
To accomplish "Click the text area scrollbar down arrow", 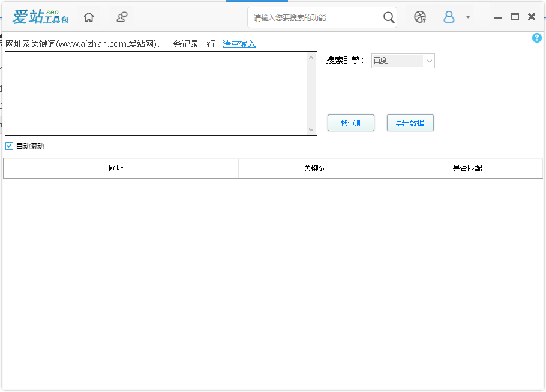I will [311, 130].
